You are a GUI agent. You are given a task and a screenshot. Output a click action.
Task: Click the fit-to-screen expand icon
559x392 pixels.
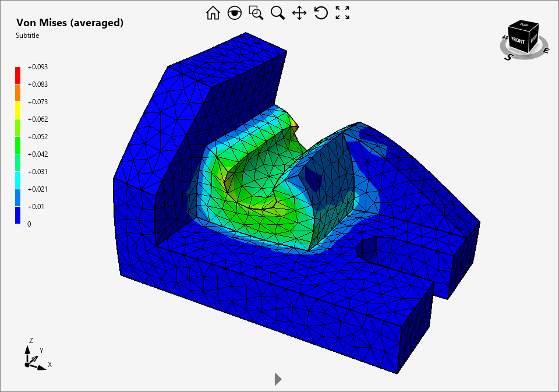point(342,12)
